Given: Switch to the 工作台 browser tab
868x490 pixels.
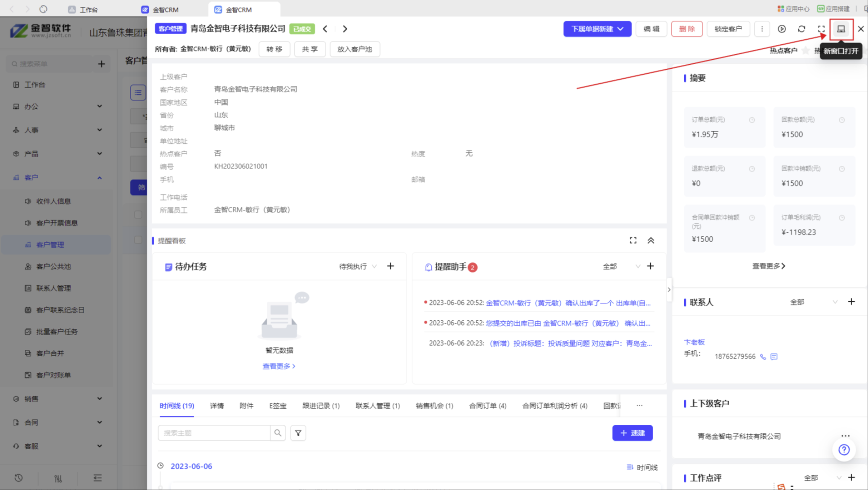Looking at the screenshot, I should pyautogui.click(x=83, y=9).
